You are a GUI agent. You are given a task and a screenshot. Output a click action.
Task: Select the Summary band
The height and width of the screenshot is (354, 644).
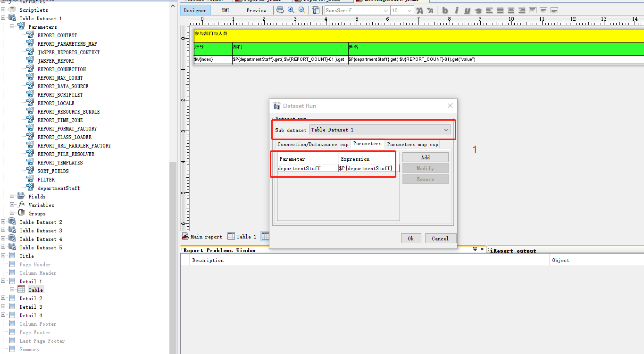pos(29,349)
